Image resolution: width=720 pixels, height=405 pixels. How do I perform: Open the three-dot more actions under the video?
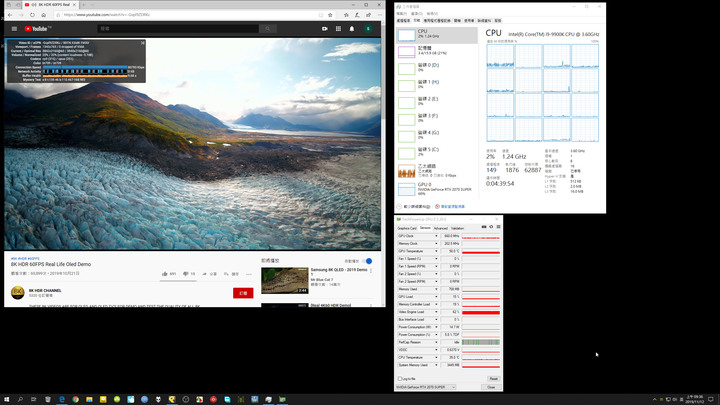[249, 274]
